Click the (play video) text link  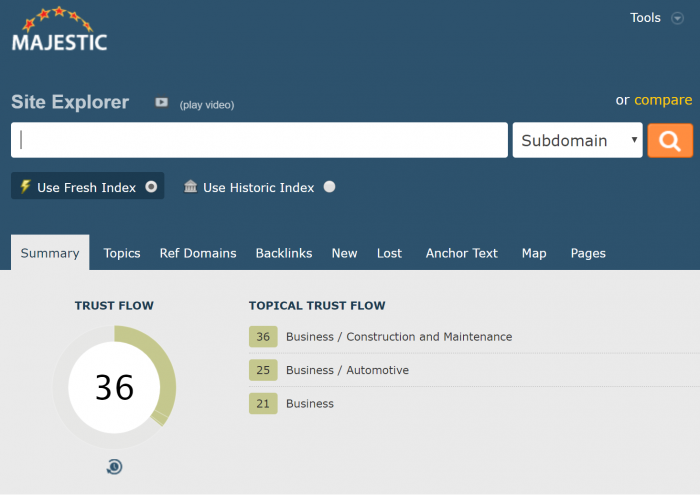tap(207, 105)
